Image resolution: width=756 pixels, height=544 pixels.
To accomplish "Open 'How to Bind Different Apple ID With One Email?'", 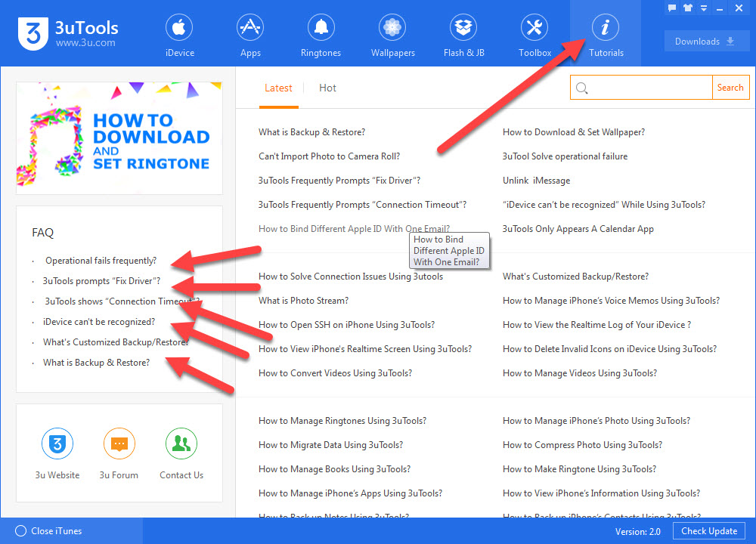I will [x=354, y=229].
